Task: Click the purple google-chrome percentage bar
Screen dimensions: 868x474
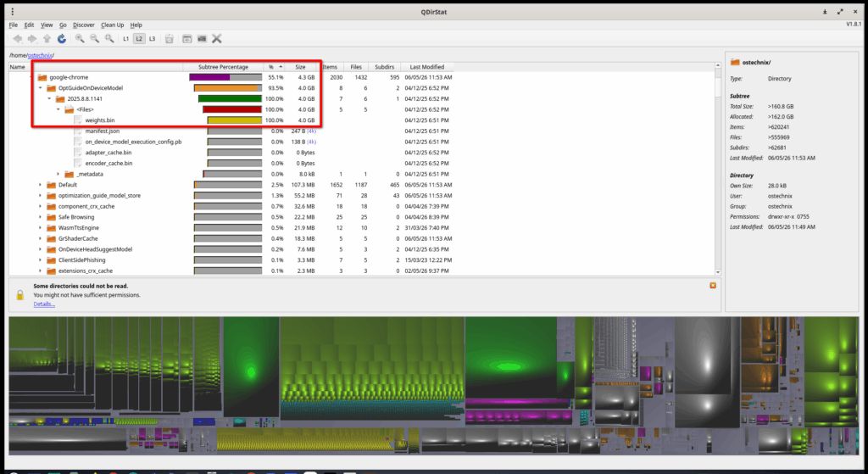Action: tap(225, 77)
